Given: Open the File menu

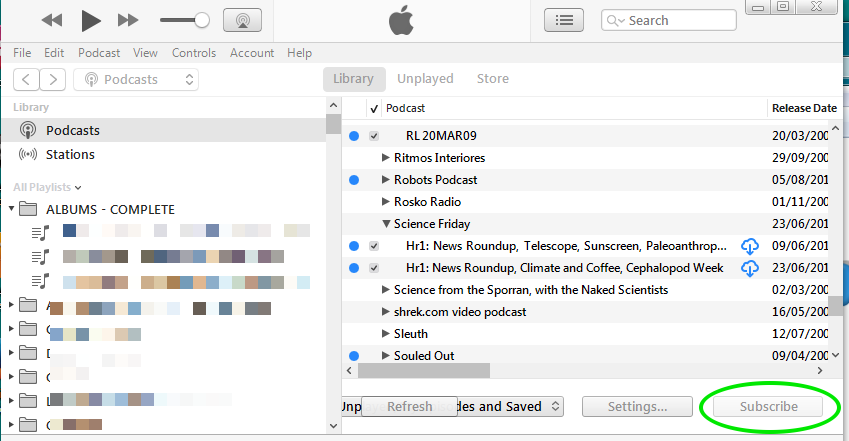Looking at the screenshot, I should 22,53.
